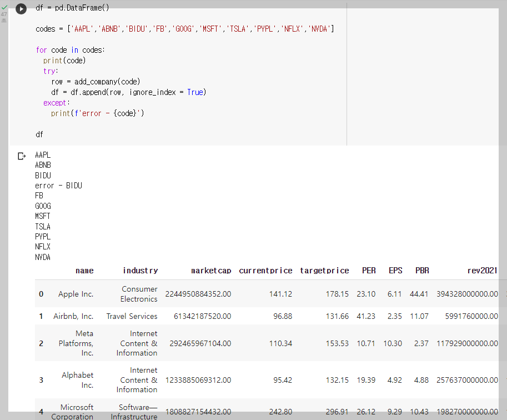Click marketcap value 2244950884352.00
This screenshot has width=507, height=420.
click(198, 294)
